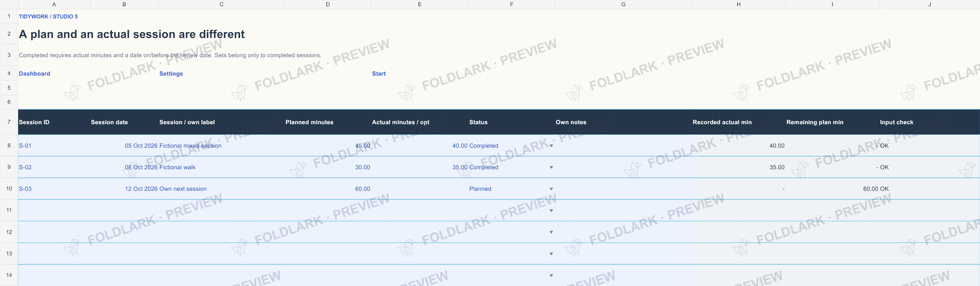Open the Status dropdown arrow in row 11

coord(551,211)
